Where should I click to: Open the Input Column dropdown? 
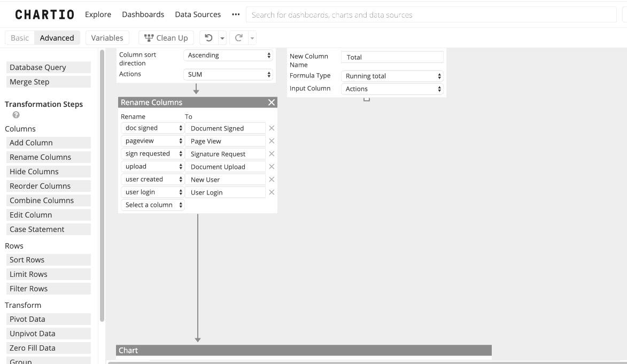pos(392,89)
